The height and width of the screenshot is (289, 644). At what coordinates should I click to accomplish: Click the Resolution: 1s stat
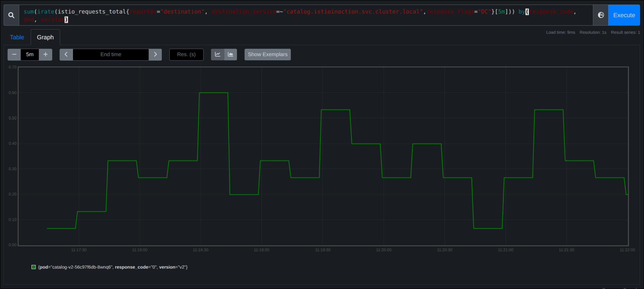click(593, 32)
